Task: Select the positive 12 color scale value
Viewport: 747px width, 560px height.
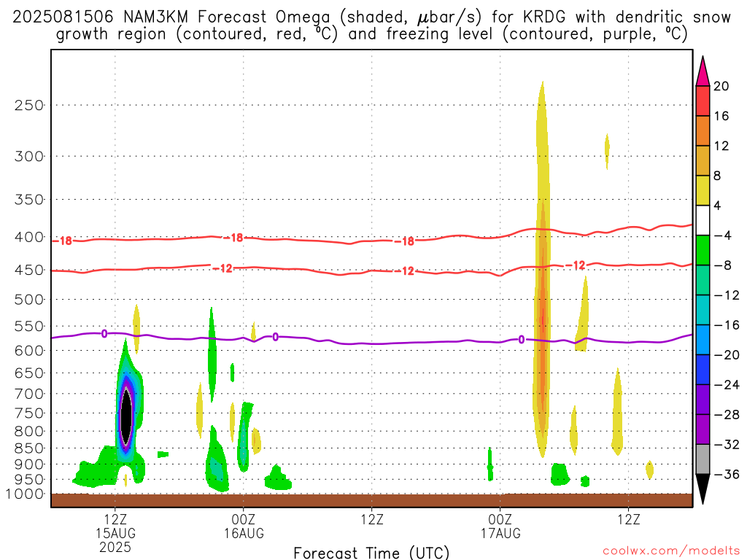Action: pyautogui.click(x=721, y=146)
